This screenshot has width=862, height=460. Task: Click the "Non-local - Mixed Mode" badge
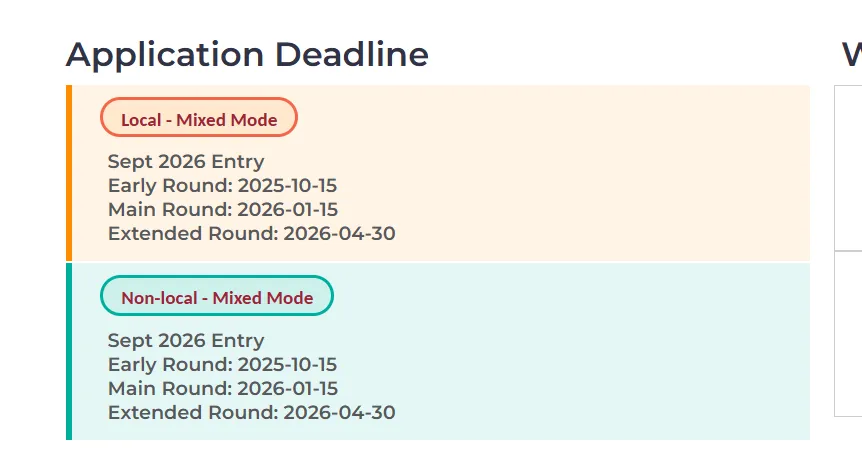click(217, 297)
